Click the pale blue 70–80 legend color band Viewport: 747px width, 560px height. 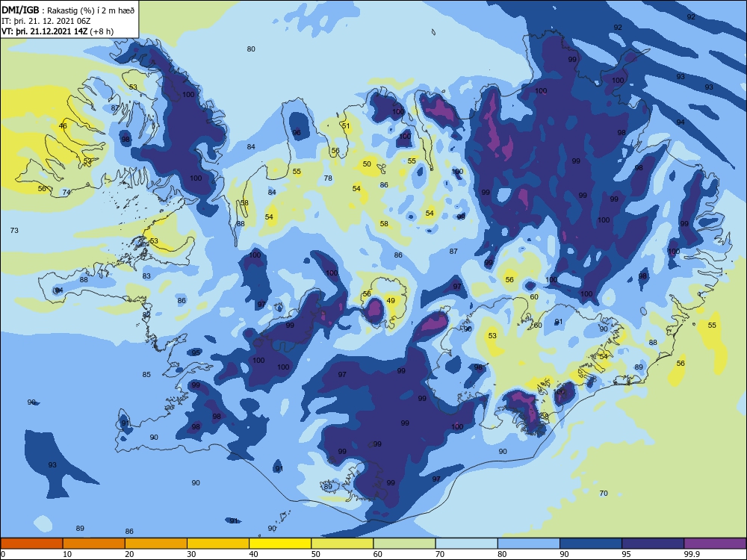pyautogui.click(x=466, y=544)
